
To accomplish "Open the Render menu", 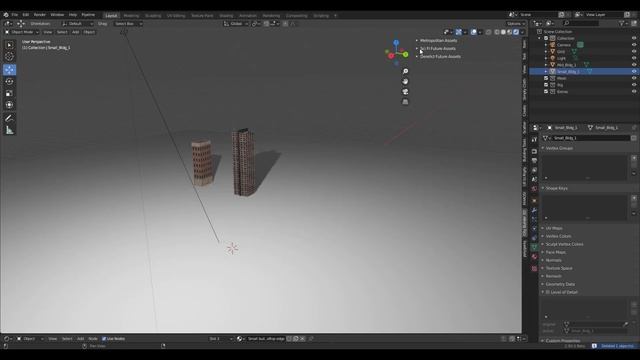I will [40, 15].
